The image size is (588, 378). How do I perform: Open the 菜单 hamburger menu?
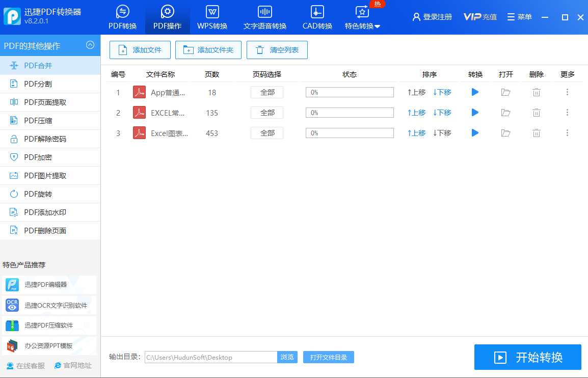pos(519,17)
